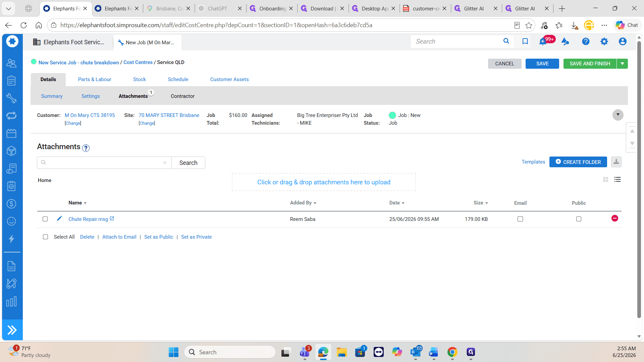Edit Chute Repair.msg with pencil icon
644x362 pixels.
(59, 219)
